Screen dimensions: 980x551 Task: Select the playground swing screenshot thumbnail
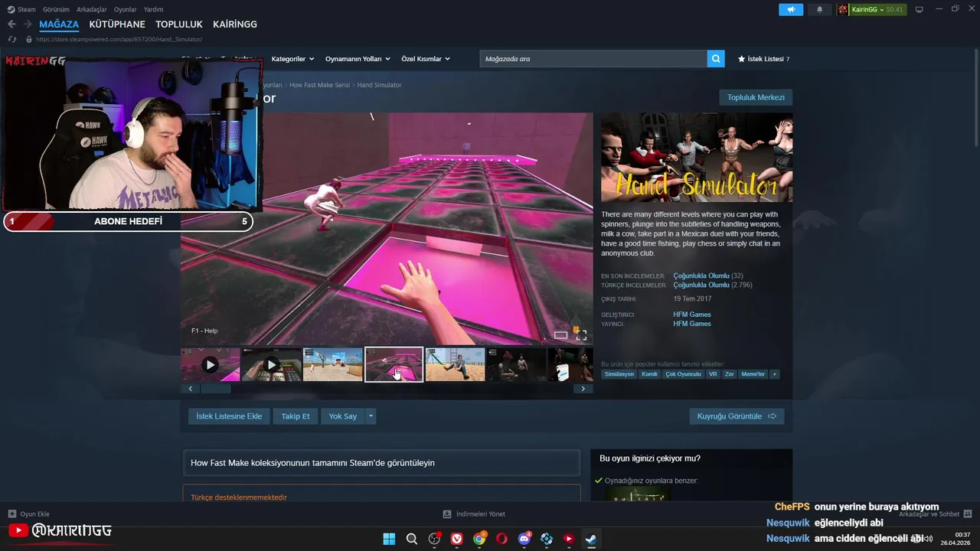(x=456, y=365)
